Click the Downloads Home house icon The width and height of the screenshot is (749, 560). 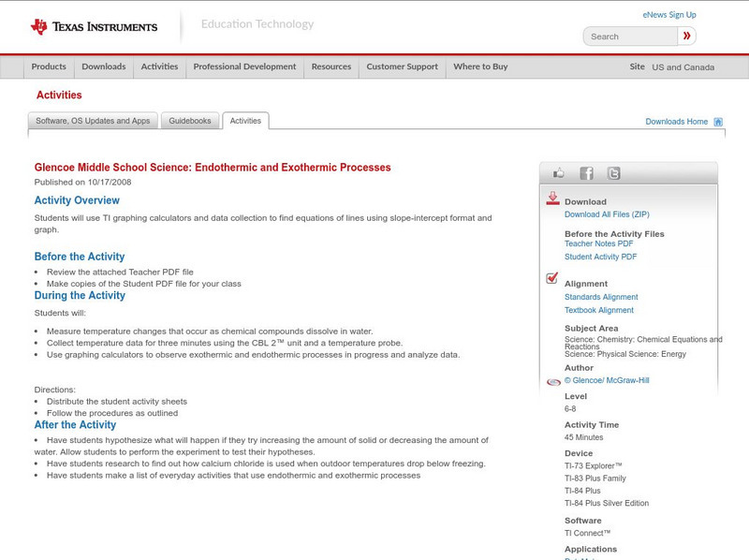point(718,122)
